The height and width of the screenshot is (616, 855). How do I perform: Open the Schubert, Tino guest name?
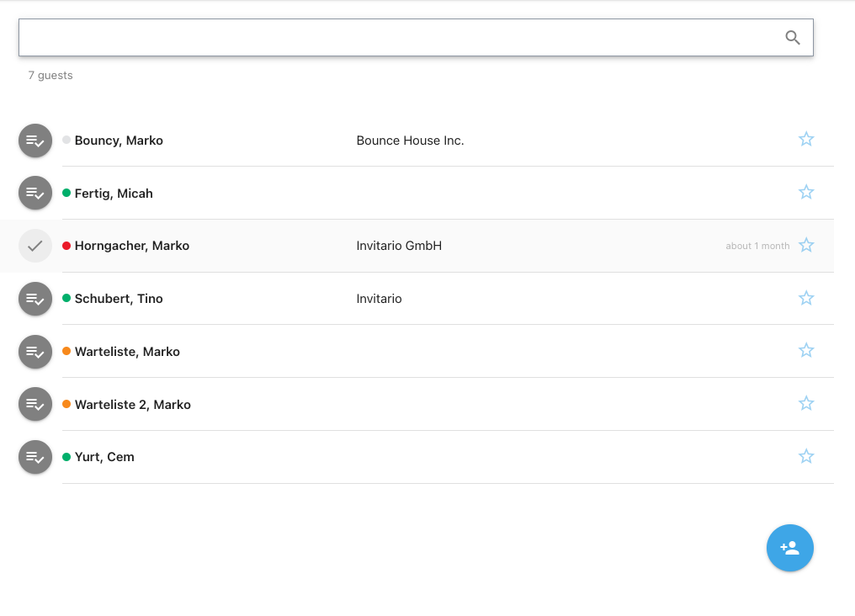pos(119,299)
